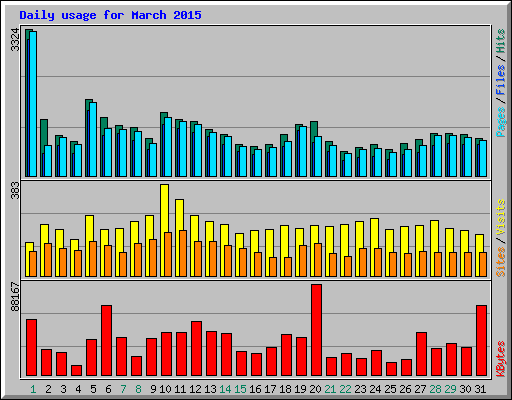
Task: Click the green day label 14 on x-axis
Action: pos(225,389)
